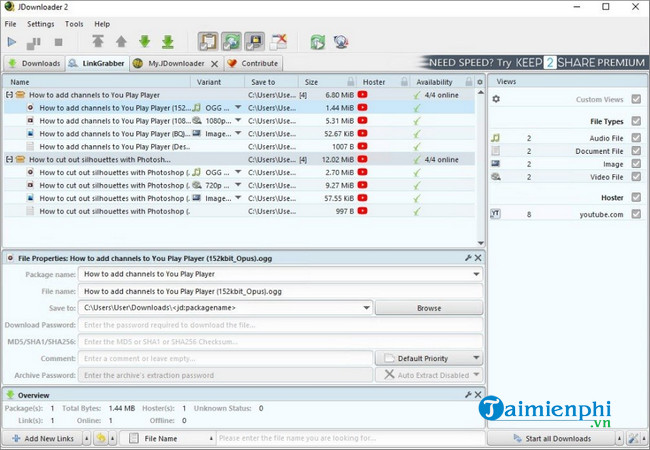Click the move-to-bottom green arrow icon
The image size is (650, 450).
click(169, 42)
